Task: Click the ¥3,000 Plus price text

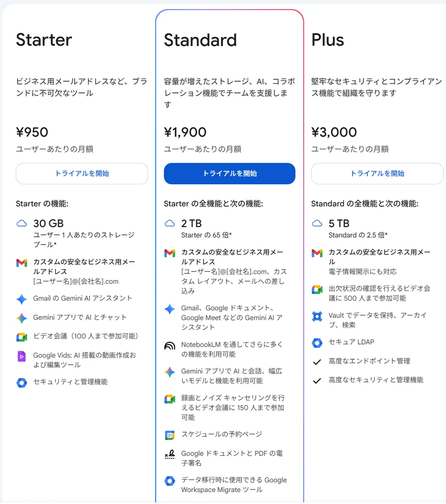Action: point(334,132)
